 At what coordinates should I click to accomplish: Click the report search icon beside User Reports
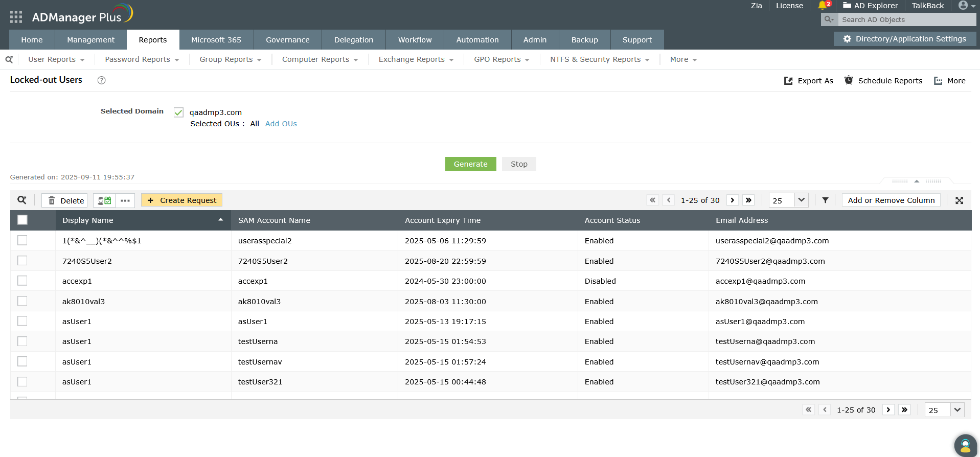coord(9,60)
